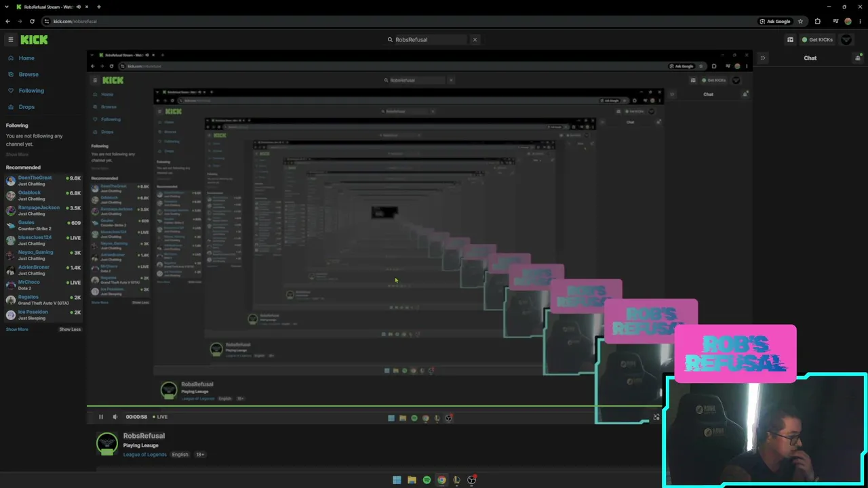This screenshot has height=488, width=868.
Task: Reload the page
Action: coord(32,21)
